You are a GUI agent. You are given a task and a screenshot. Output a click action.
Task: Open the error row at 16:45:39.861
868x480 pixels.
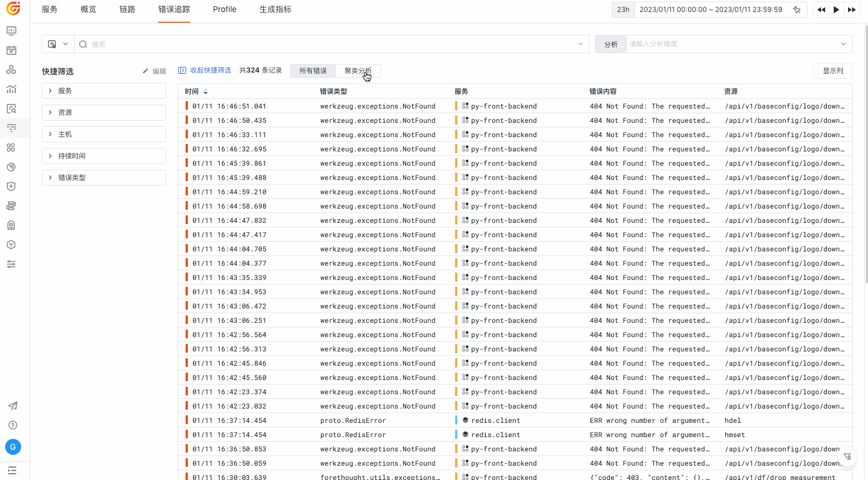pyautogui.click(x=515, y=163)
